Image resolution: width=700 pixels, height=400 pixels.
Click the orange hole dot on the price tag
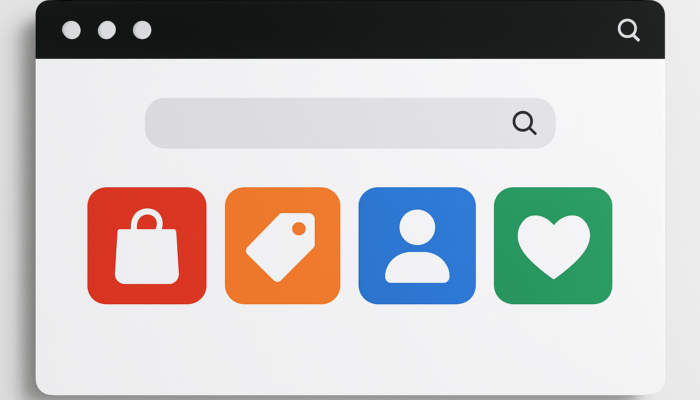pyautogui.click(x=299, y=229)
